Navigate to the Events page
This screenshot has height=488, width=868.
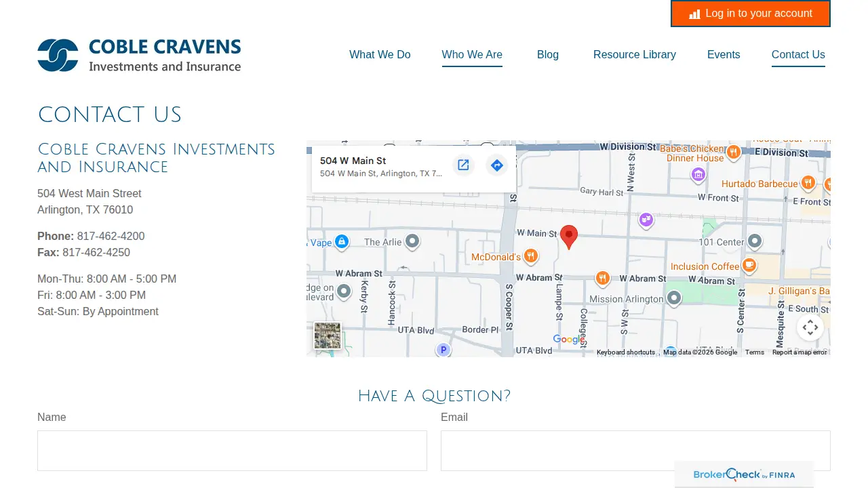pyautogui.click(x=724, y=55)
